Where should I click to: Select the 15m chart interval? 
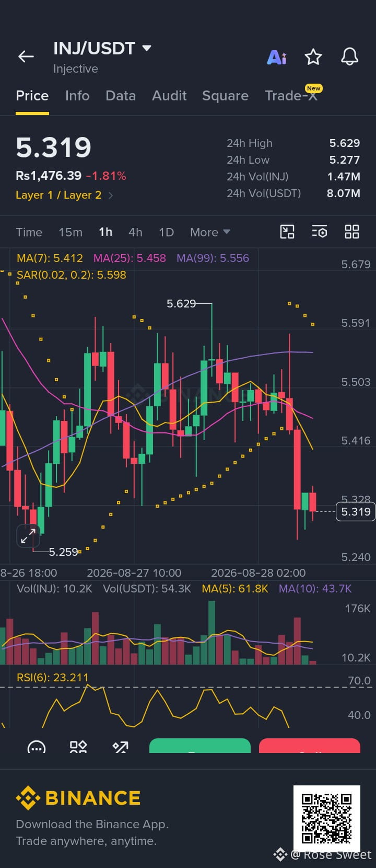pos(70,232)
